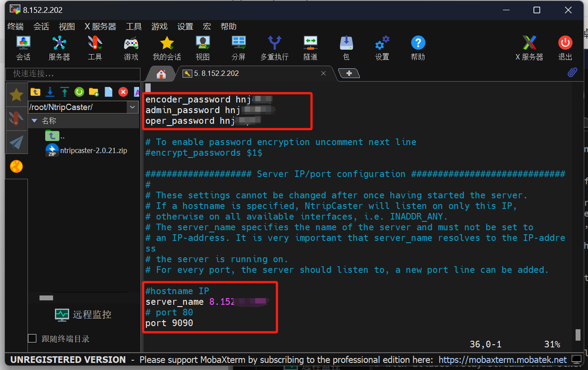Open the 包 packages toolbar icon
The width and height of the screenshot is (588, 370).
point(346,48)
